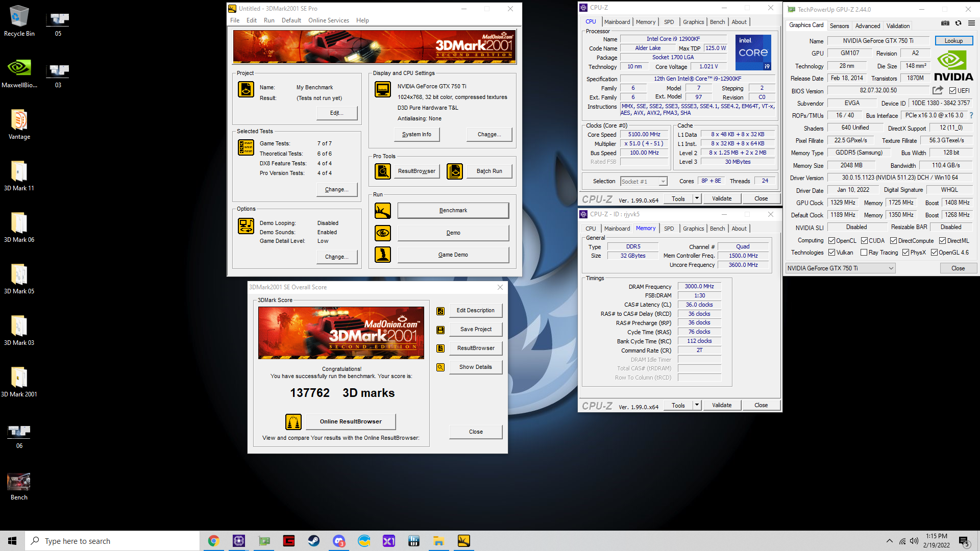Open the notification center icon in taskbar
The height and width of the screenshot is (551, 980).
click(x=964, y=541)
